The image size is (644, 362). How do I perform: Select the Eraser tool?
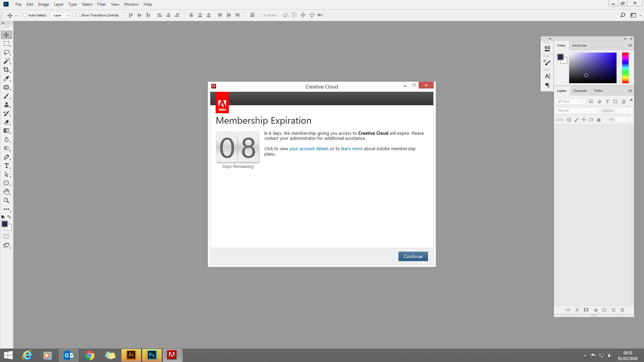coord(6,122)
